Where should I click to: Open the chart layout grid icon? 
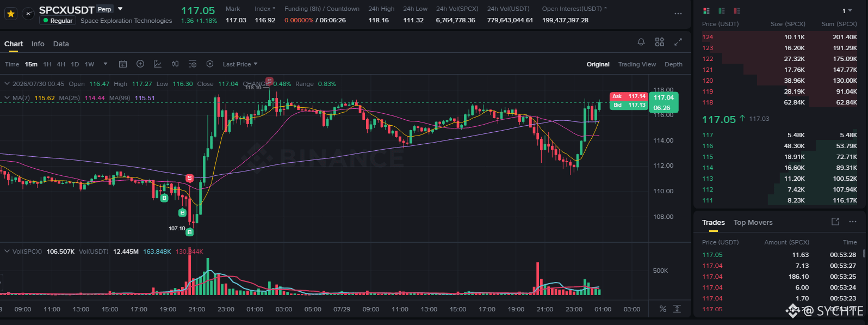coord(660,42)
